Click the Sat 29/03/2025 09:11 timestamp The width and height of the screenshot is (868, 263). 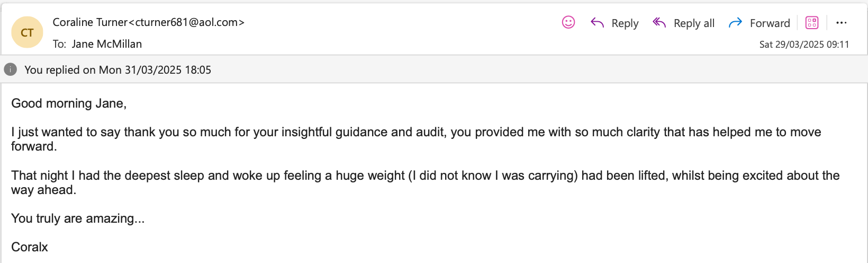pyautogui.click(x=804, y=45)
